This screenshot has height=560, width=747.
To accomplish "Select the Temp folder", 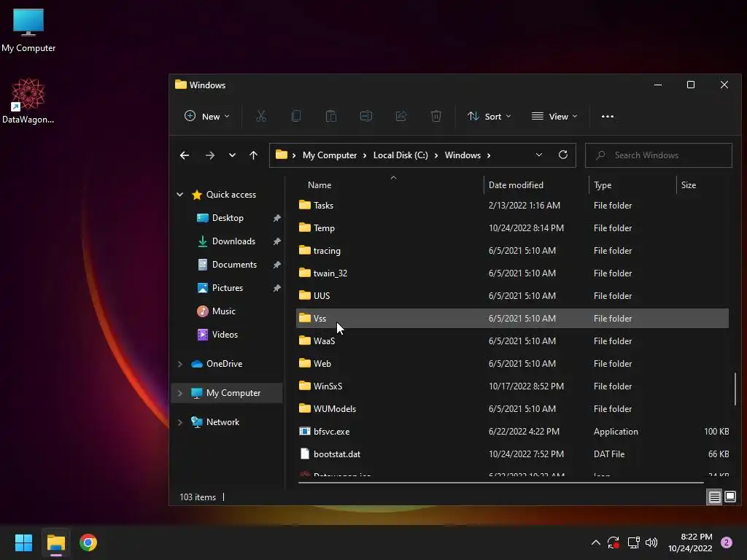I will [x=512, y=228].
